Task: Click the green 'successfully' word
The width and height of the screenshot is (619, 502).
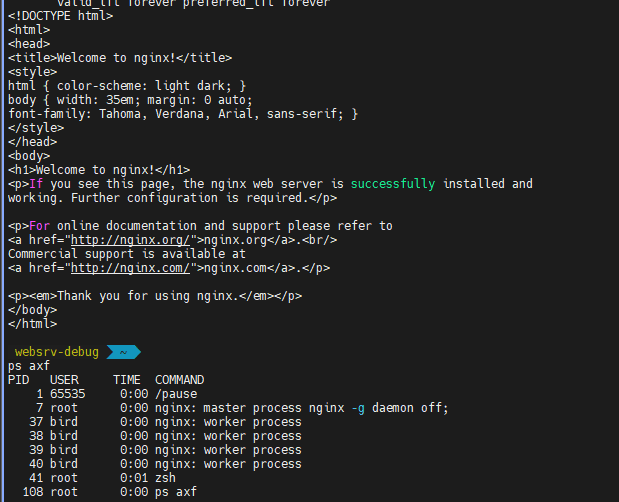Action: click(x=393, y=184)
